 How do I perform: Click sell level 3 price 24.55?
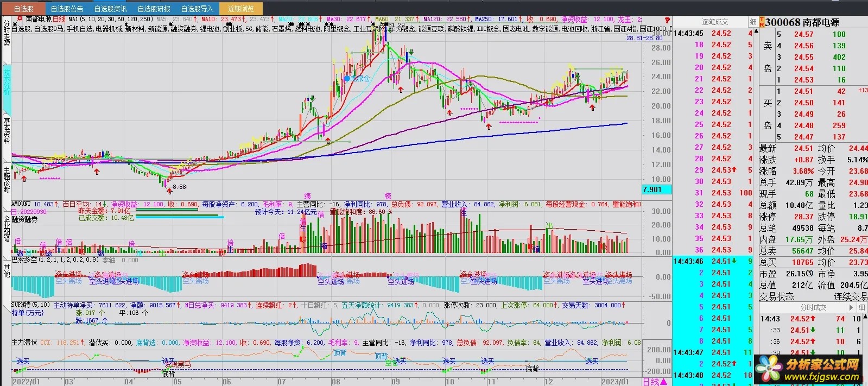click(803, 56)
